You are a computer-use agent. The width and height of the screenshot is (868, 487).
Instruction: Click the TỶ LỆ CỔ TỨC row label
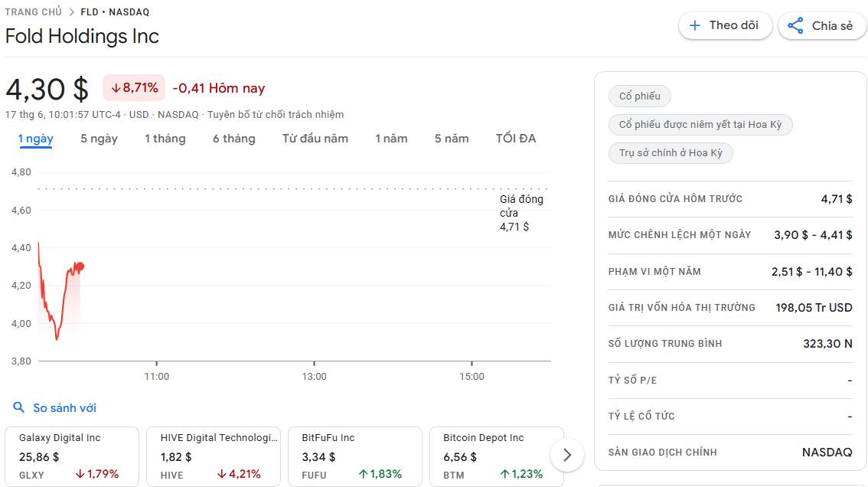coord(641,416)
